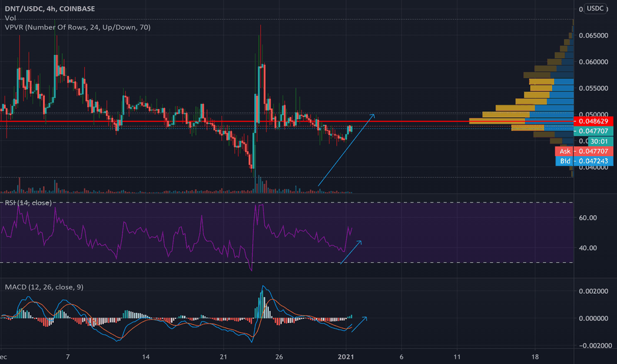The image size is (617, 364).
Task: Click date 21 on the time axis
Action: coord(224,357)
